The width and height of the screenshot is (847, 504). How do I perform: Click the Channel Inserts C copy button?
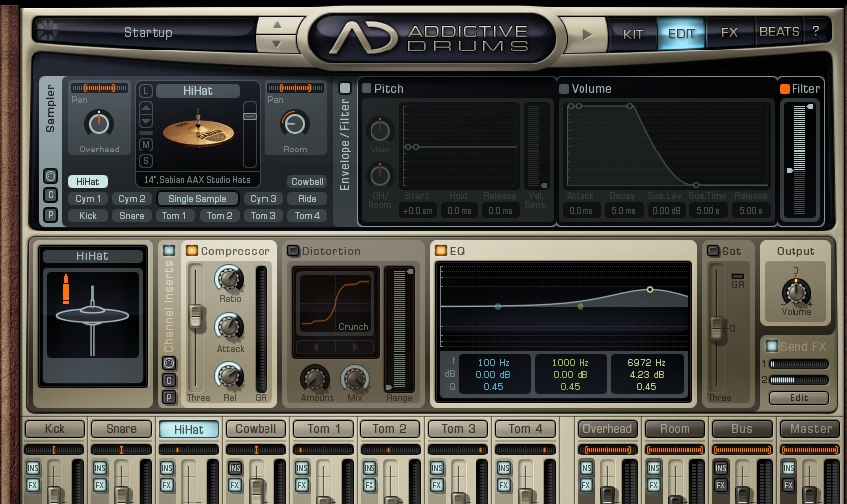point(169,380)
